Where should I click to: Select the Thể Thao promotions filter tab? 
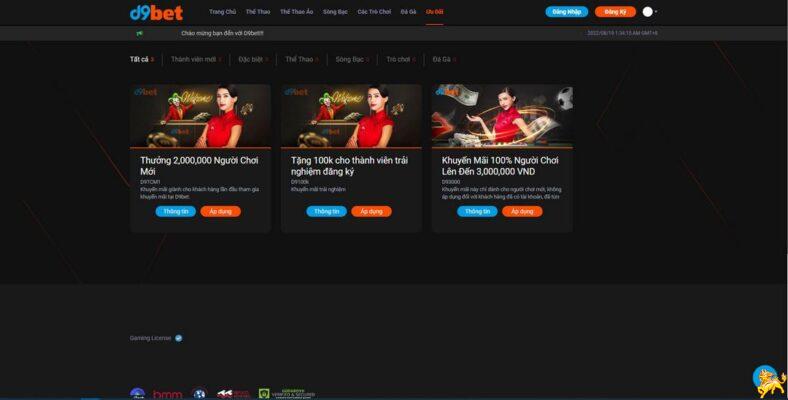coord(302,59)
